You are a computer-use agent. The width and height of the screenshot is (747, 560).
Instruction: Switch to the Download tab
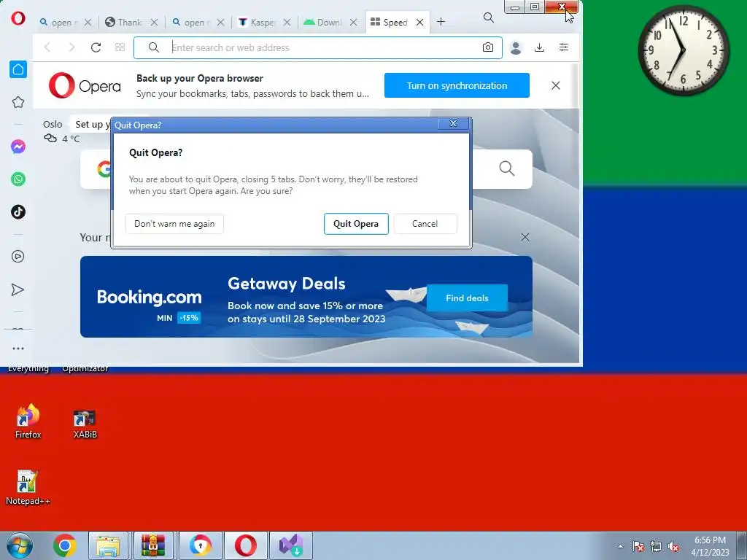[323, 23]
